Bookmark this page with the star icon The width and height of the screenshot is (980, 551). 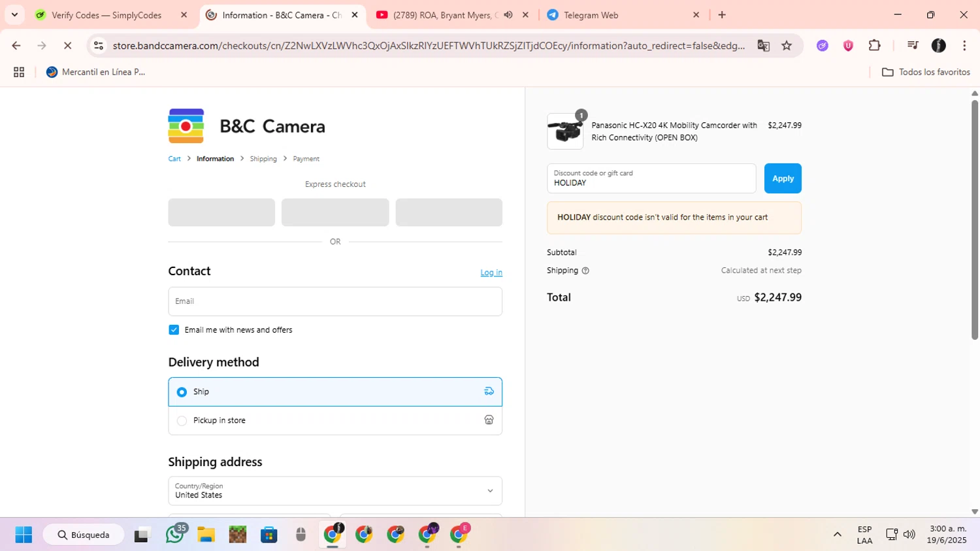(x=787, y=45)
